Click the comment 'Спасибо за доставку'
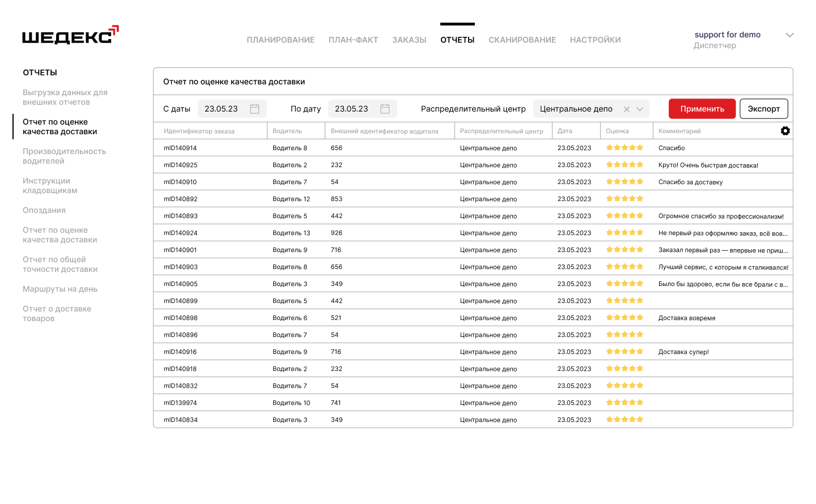The width and height of the screenshot is (816, 504). [x=690, y=182]
